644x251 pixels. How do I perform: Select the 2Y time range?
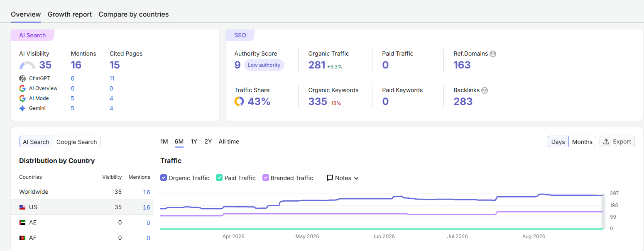[208, 141]
